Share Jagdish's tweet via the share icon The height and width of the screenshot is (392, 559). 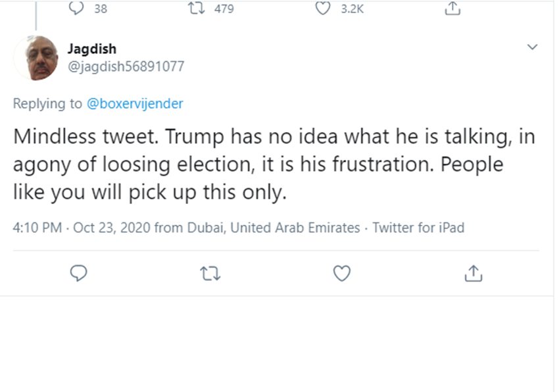coord(473,273)
